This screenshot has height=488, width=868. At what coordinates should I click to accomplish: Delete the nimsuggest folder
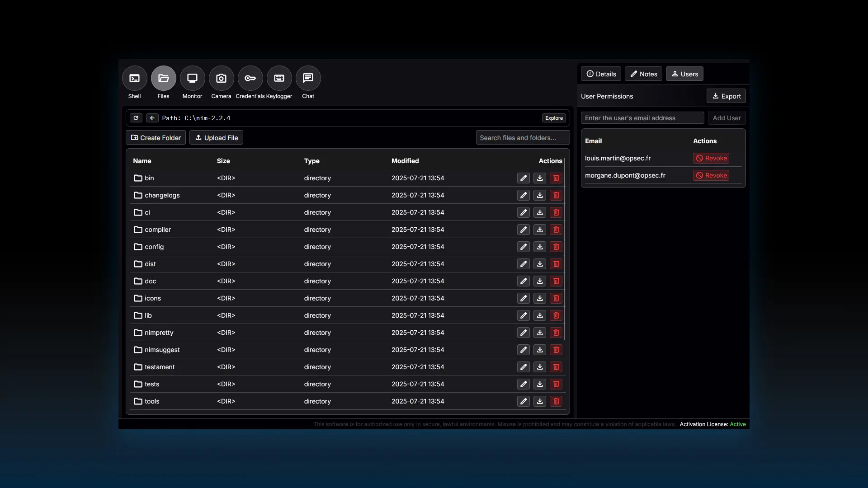coord(556,350)
